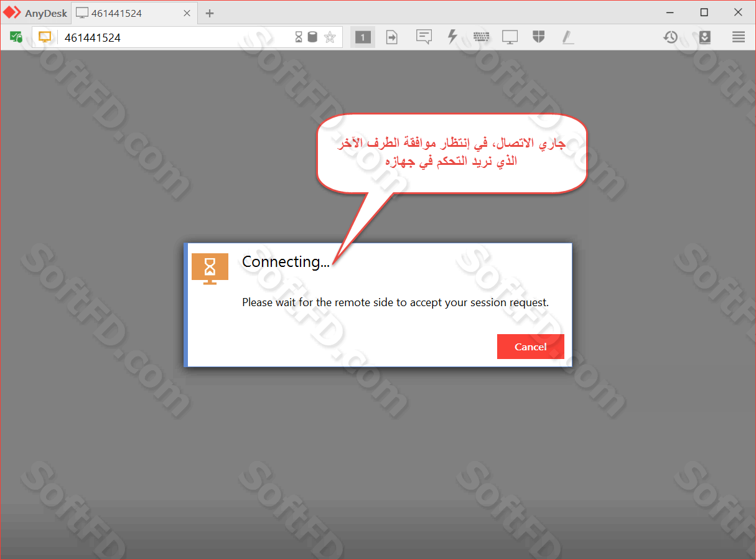The width and height of the screenshot is (756, 560).
Task: Click the database cylinder icon in address bar
Action: [312, 37]
